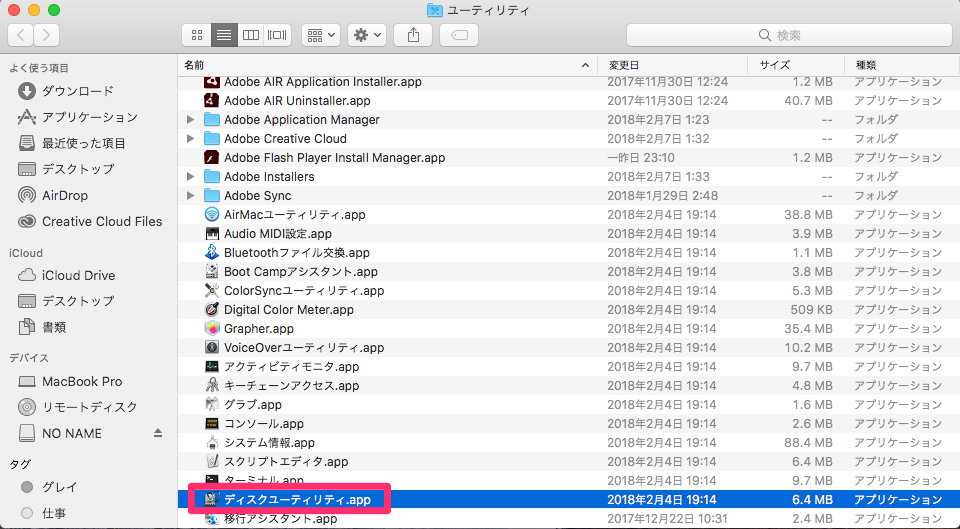
Task: Select the コンソール.app icon
Action: (x=212, y=423)
